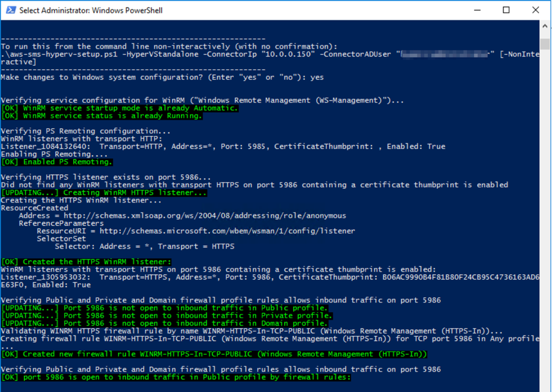Click the scrollbar up arrow
Image resolution: width=552 pixels, height=392 pixels.
[x=545, y=26]
